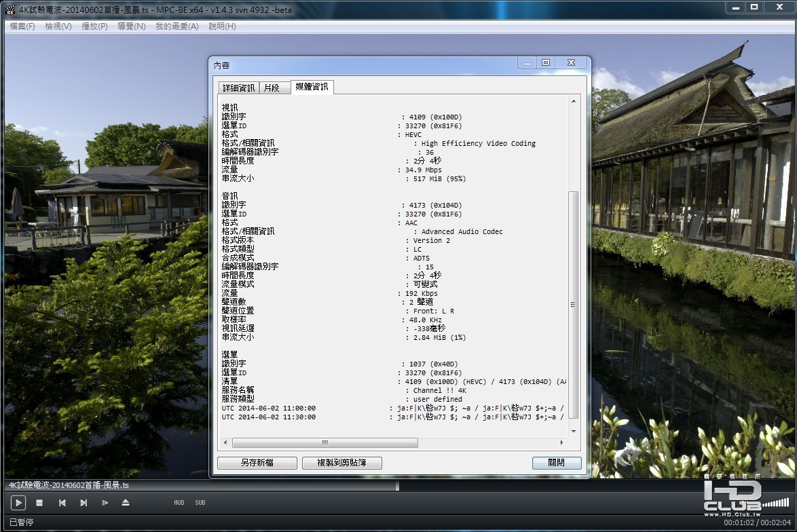Select the SUB subtitle track button

[200, 503]
